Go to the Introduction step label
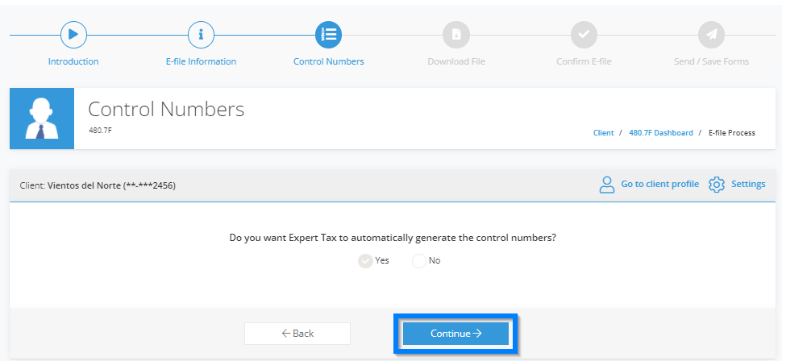This screenshot has width=785, height=364. point(73,62)
